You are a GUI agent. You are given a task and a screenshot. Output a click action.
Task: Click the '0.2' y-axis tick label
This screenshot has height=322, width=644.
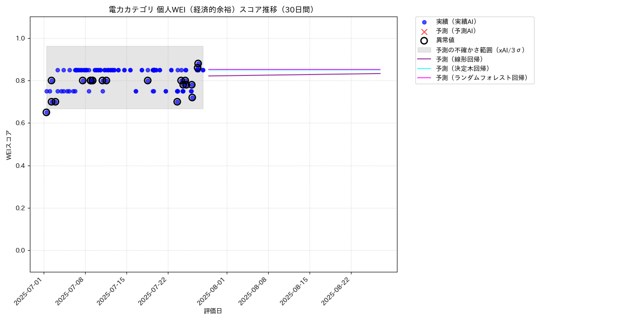click(21, 208)
